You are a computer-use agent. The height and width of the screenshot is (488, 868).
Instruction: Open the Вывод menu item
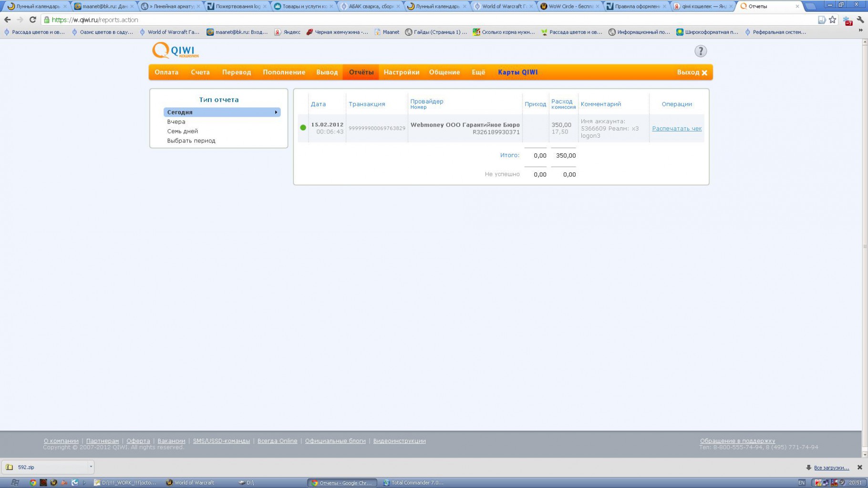tap(327, 72)
